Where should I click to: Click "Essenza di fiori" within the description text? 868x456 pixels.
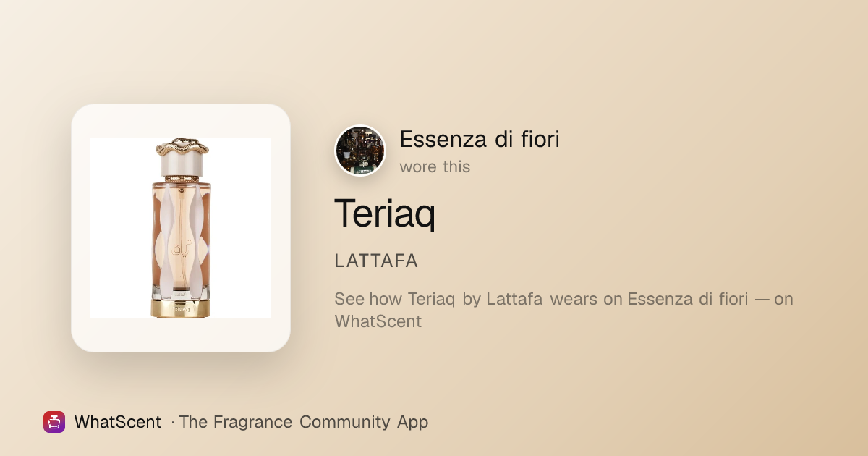click(x=688, y=299)
